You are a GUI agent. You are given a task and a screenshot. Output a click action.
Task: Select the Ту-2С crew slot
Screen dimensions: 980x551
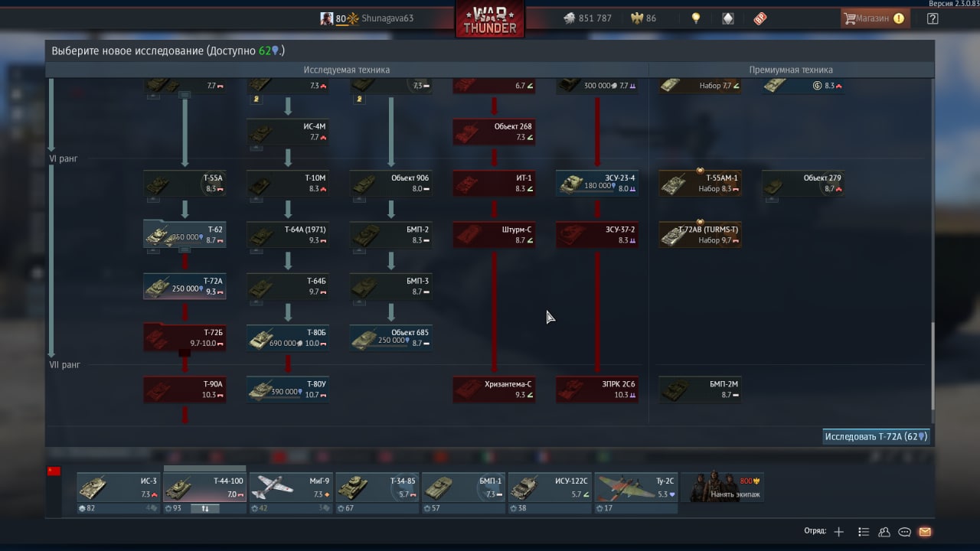636,487
